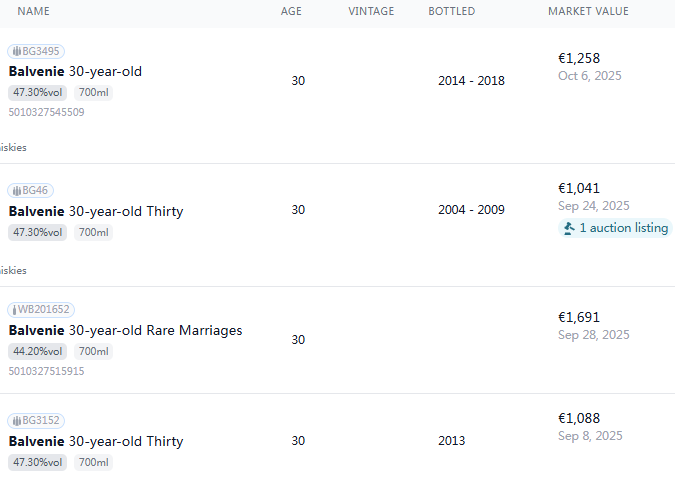Click the BG3495 bottle ID badge

coord(36,51)
